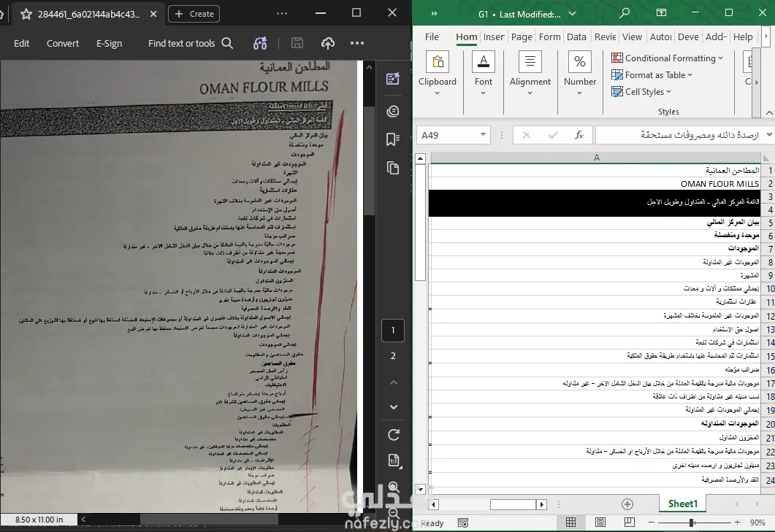Click the Excel title bar search icon
The image size is (775, 532).
(x=625, y=13)
